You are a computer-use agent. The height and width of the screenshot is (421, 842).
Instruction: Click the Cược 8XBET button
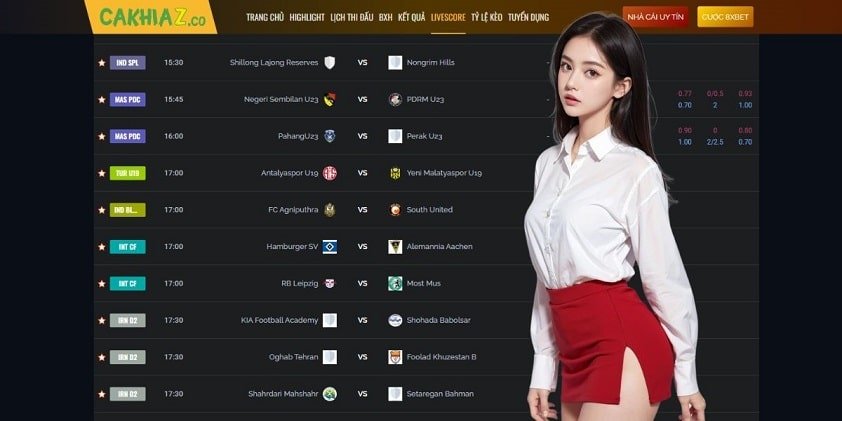725,17
